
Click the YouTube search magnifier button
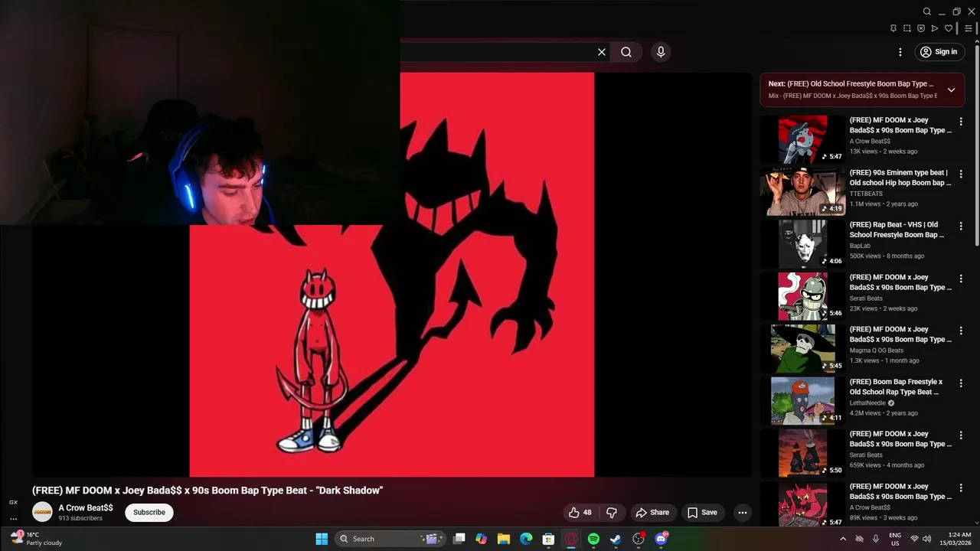coord(626,52)
